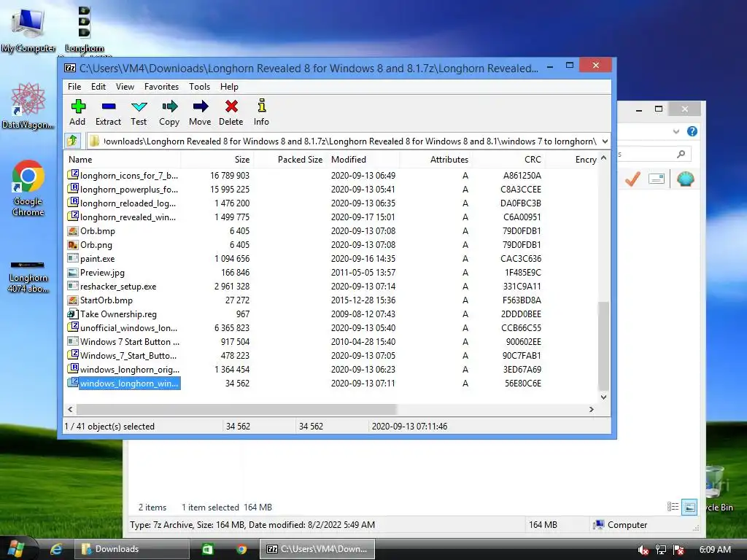Click the Extract toolbar icon

tap(109, 106)
